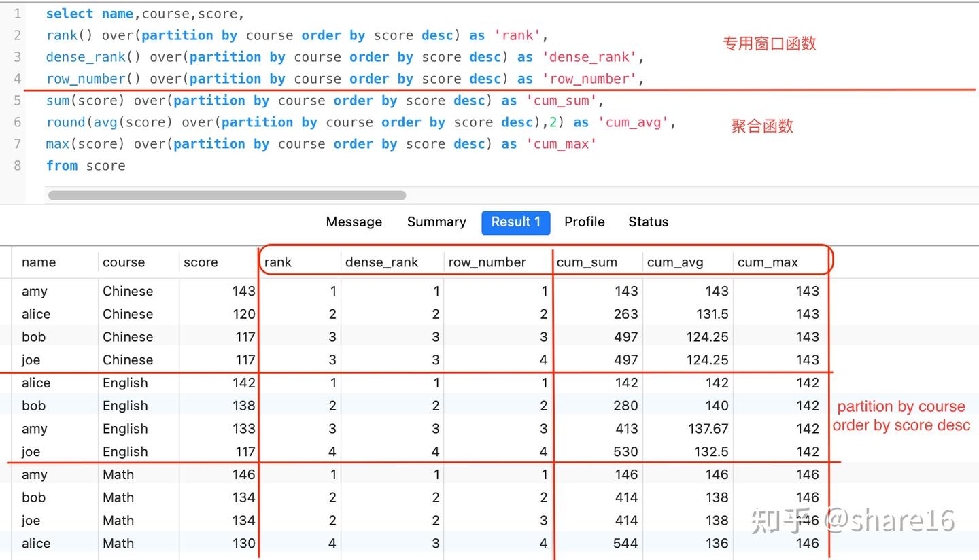Select cum_sum cell '280'
Image resolution: width=979 pixels, height=560 pixels.
tap(625, 406)
